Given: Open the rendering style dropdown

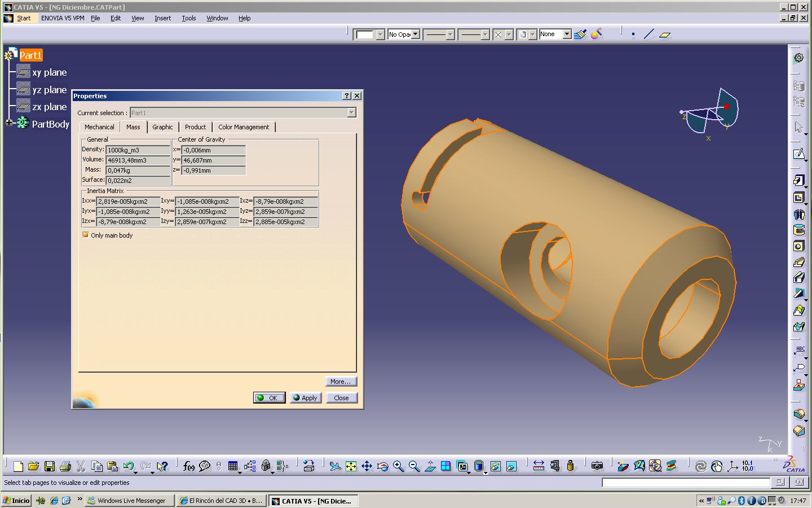Looking at the screenshot, I should 533,34.
